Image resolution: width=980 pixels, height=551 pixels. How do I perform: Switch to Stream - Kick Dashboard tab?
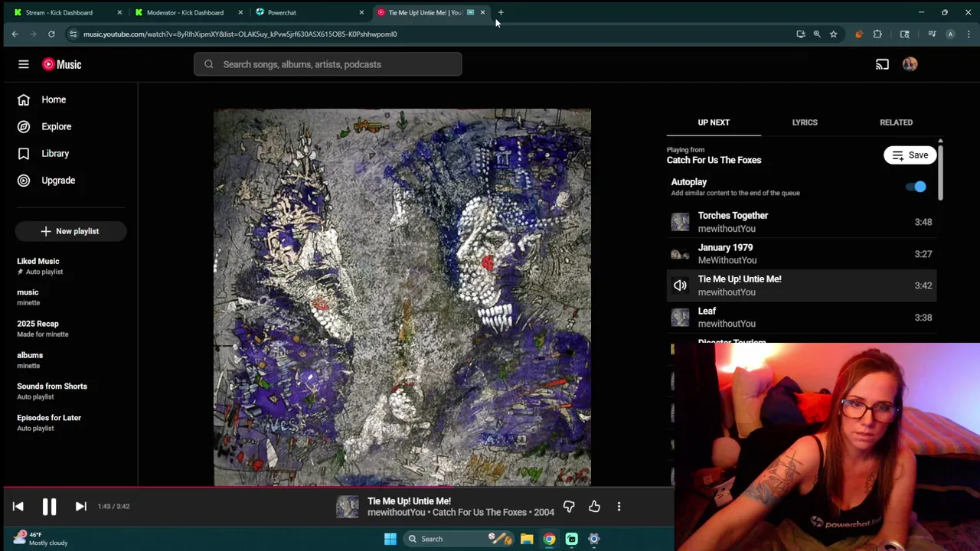tap(67, 12)
